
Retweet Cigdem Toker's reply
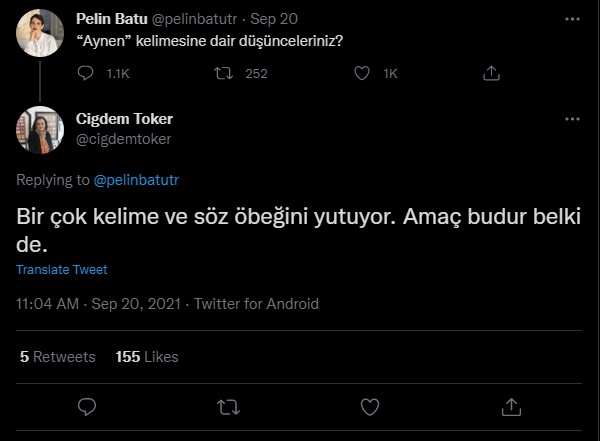228,406
